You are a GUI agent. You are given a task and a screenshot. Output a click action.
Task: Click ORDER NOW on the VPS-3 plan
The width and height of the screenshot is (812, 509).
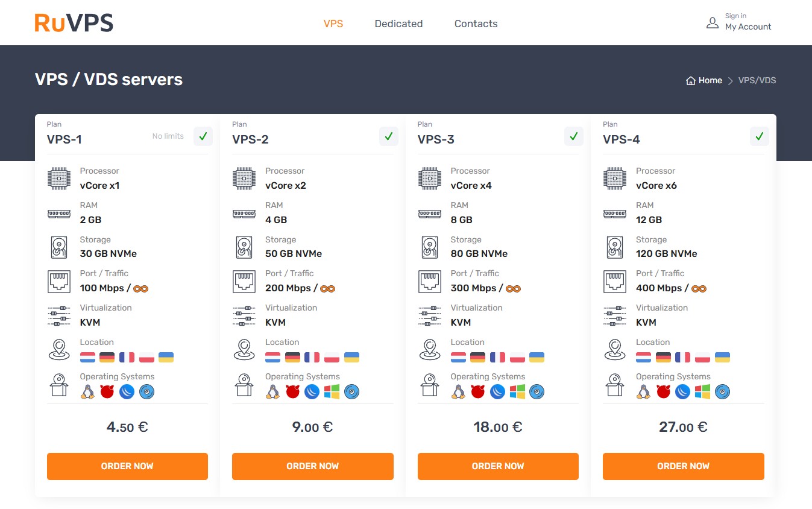(x=498, y=466)
